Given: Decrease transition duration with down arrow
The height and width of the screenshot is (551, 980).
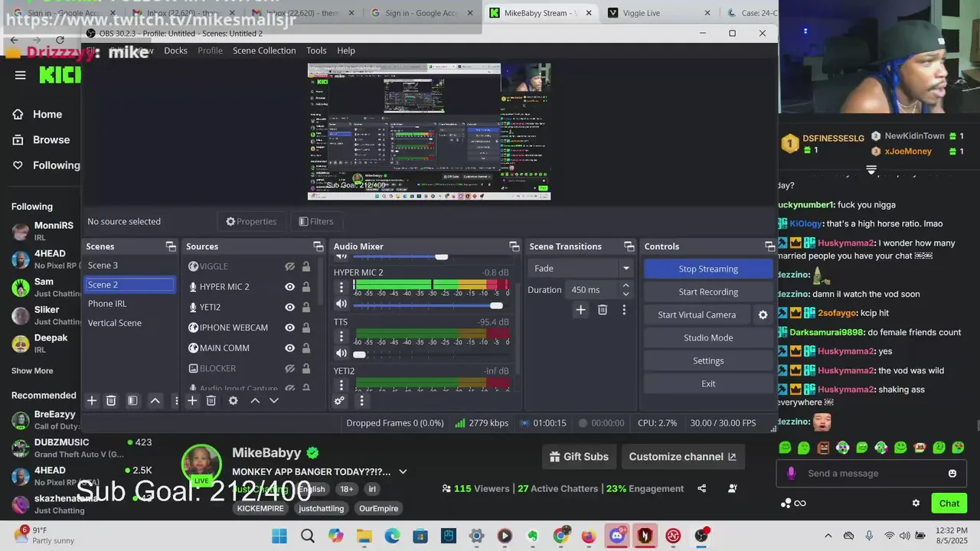Looking at the screenshot, I should click(x=626, y=294).
